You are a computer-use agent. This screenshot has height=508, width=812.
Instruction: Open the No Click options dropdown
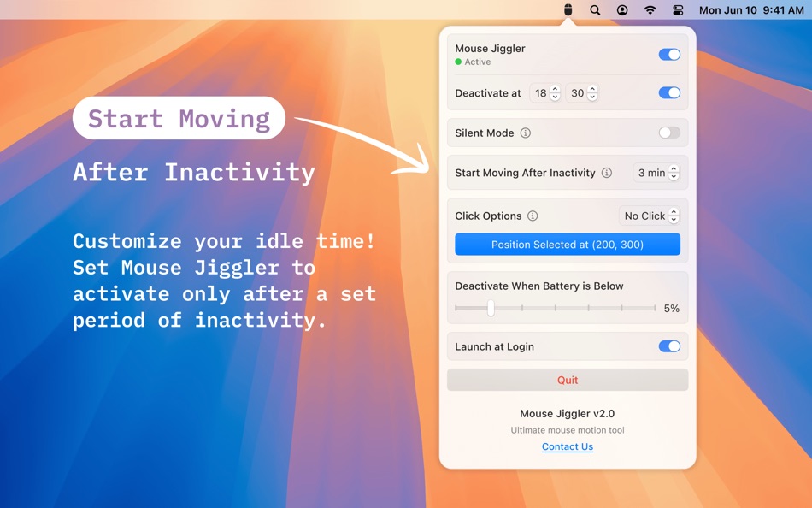(650, 216)
